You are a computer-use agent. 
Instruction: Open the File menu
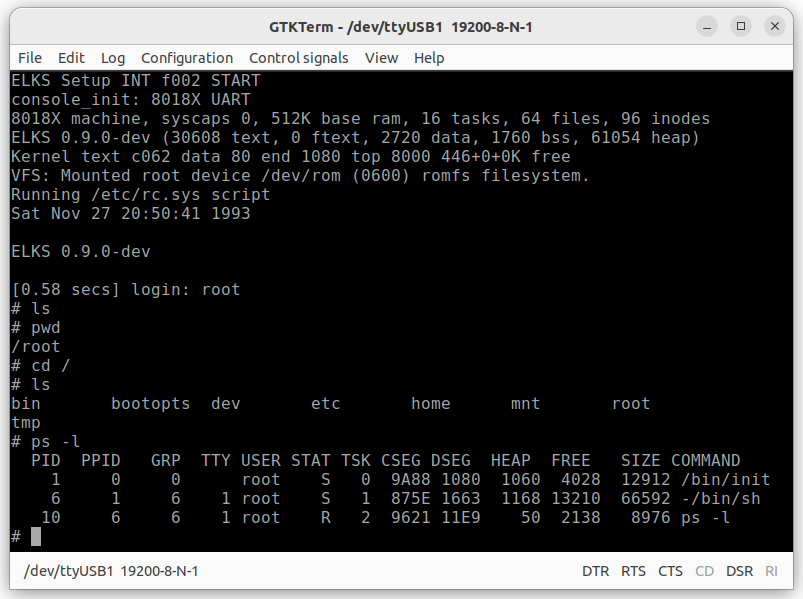tap(30, 58)
